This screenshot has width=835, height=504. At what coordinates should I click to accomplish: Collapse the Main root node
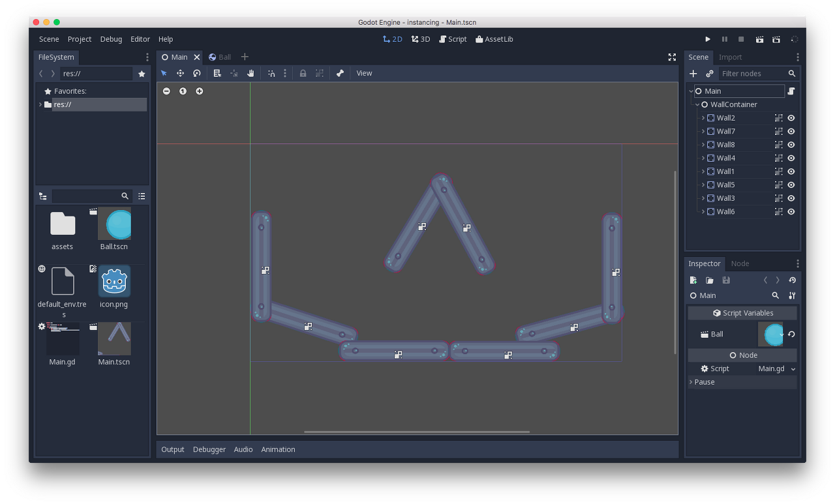(x=691, y=91)
